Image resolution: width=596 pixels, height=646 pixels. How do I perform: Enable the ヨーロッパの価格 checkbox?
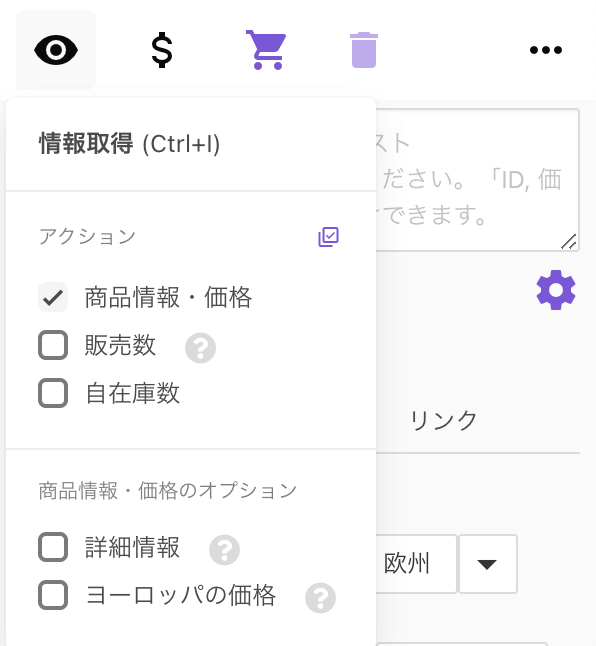53,595
